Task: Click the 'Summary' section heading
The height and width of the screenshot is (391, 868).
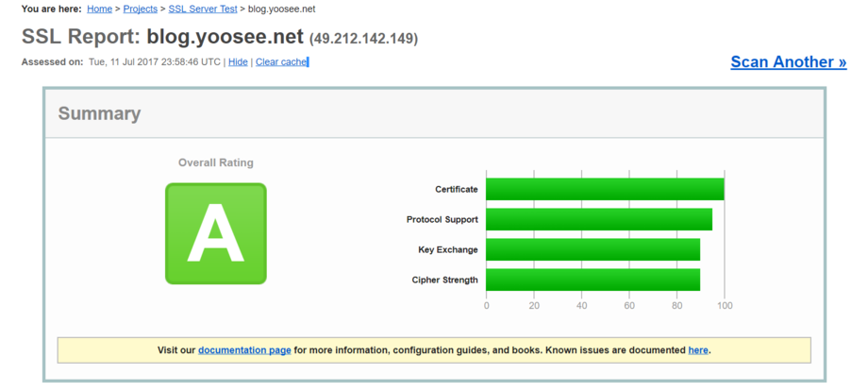Action: click(99, 113)
